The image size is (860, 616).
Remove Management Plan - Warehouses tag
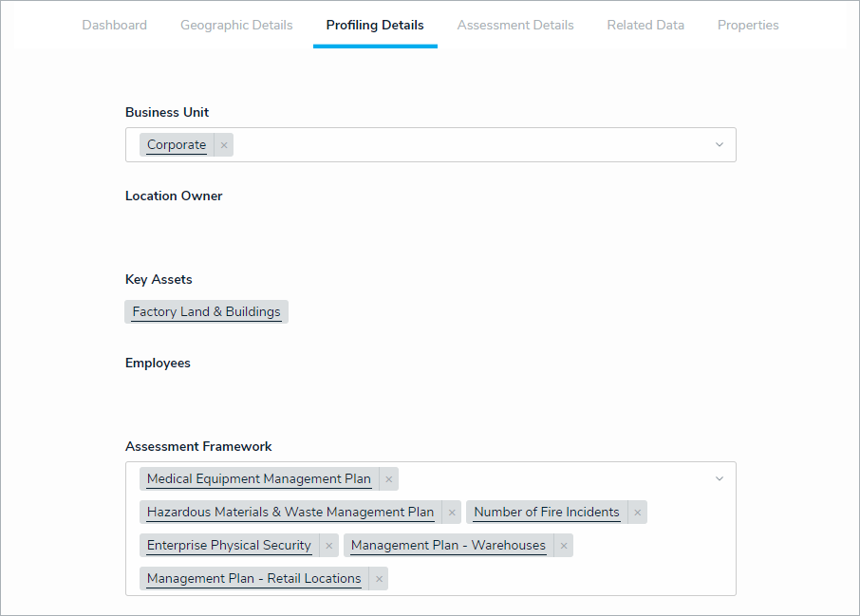[564, 546]
